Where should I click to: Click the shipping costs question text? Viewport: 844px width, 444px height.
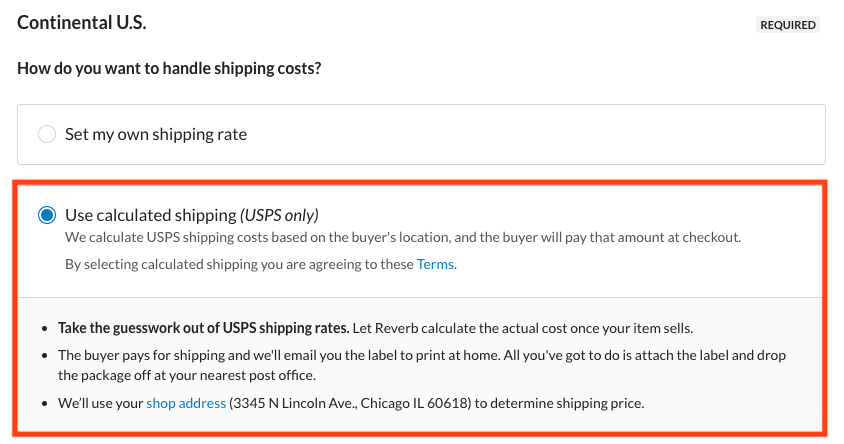pyautogui.click(x=176, y=68)
